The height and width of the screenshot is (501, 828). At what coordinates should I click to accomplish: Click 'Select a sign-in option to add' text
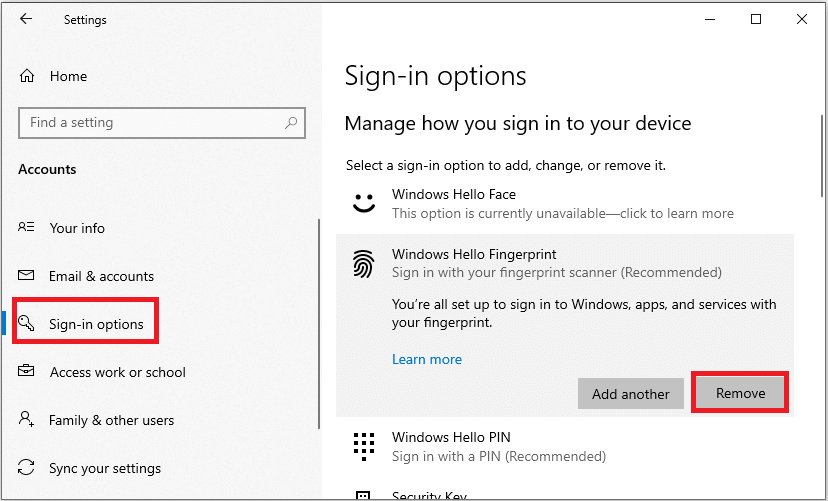506,166
